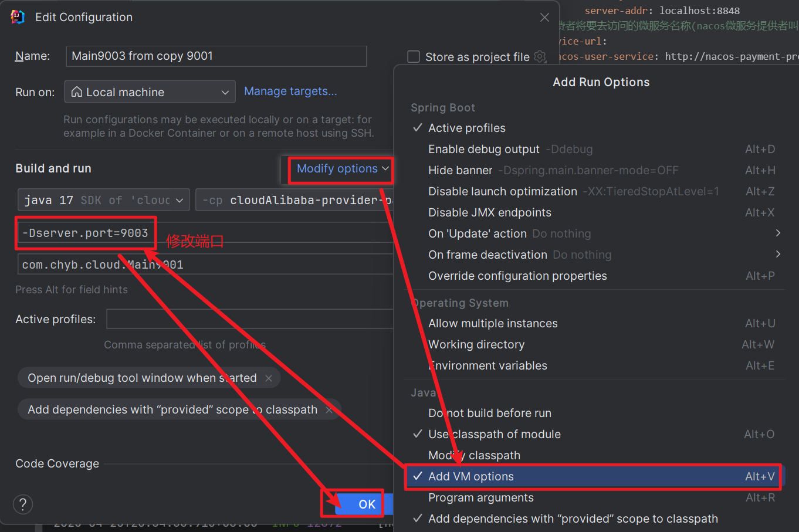Click the VM options field with -Dserver.port=9003
This screenshot has height=532, width=799.
point(85,233)
